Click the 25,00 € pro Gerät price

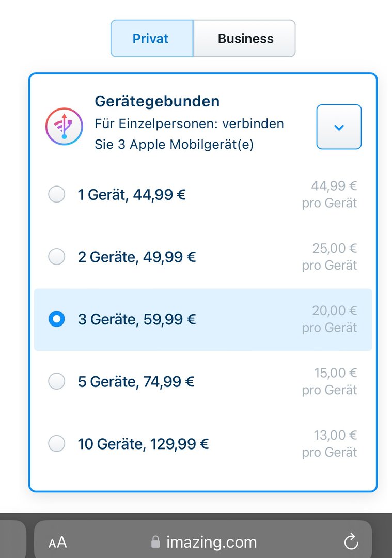pos(330,257)
